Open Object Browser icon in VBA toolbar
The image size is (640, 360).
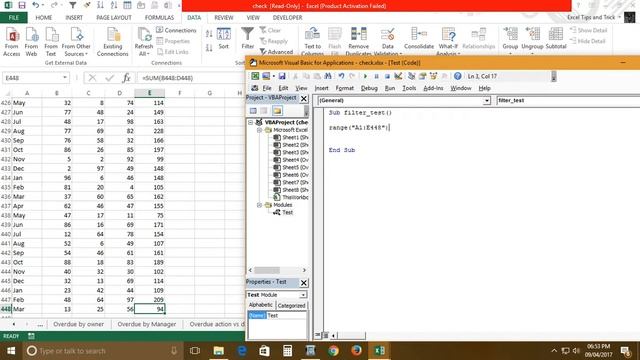[433, 76]
